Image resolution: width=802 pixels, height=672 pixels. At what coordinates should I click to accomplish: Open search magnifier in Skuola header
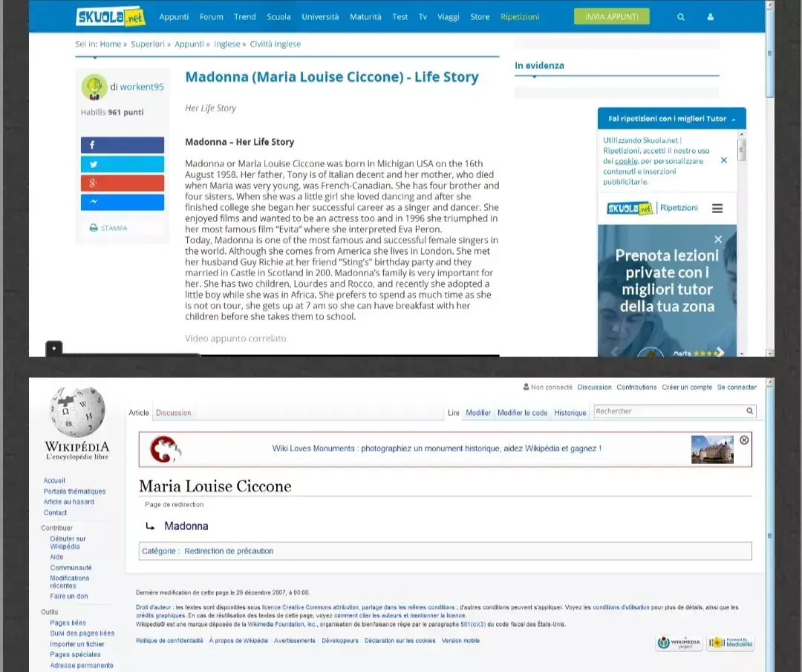pyautogui.click(x=681, y=17)
